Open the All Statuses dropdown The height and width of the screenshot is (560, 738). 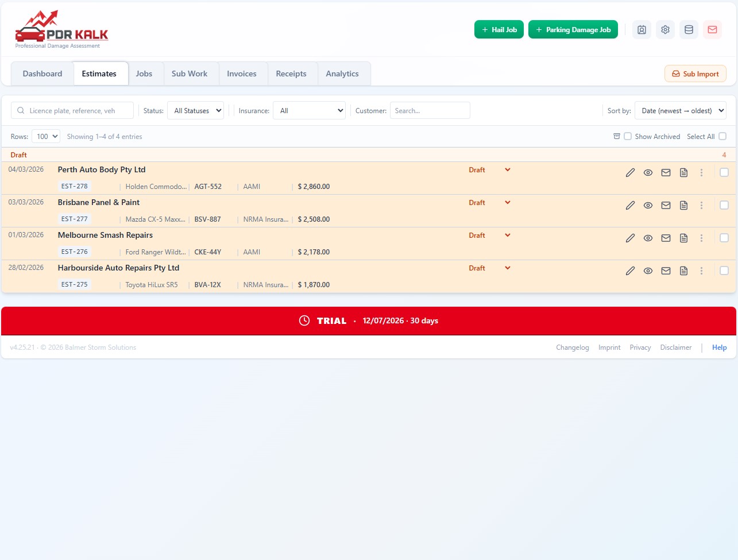point(195,111)
